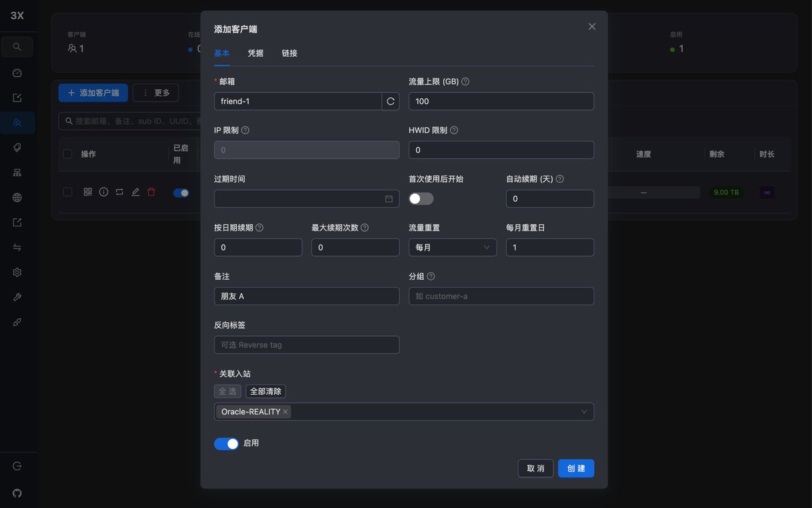
Task: Open the calendar picker in 过期时间 field
Action: pos(389,199)
